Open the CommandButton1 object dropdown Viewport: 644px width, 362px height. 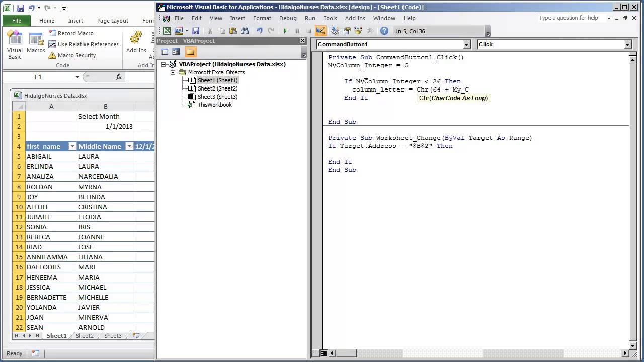pos(466,44)
